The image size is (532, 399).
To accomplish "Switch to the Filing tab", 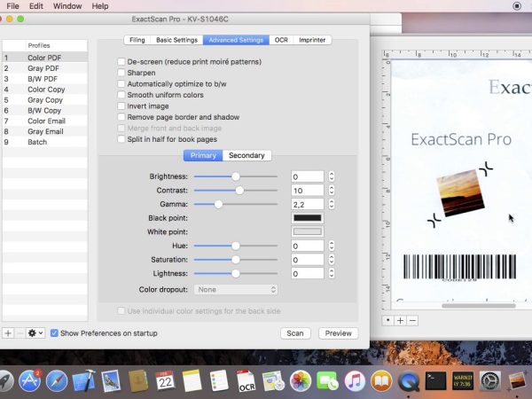I will coord(137,40).
